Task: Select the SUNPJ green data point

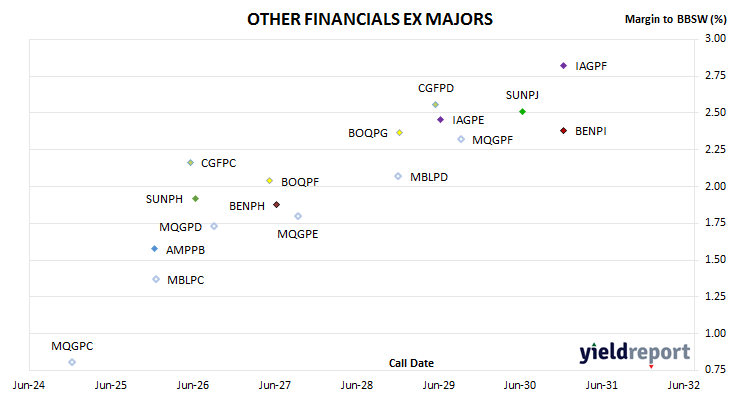Action: pyautogui.click(x=522, y=112)
